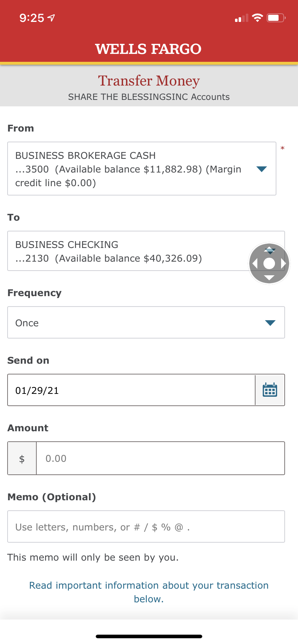Tap the dollar sign prefix in Amount

(x=22, y=459)
